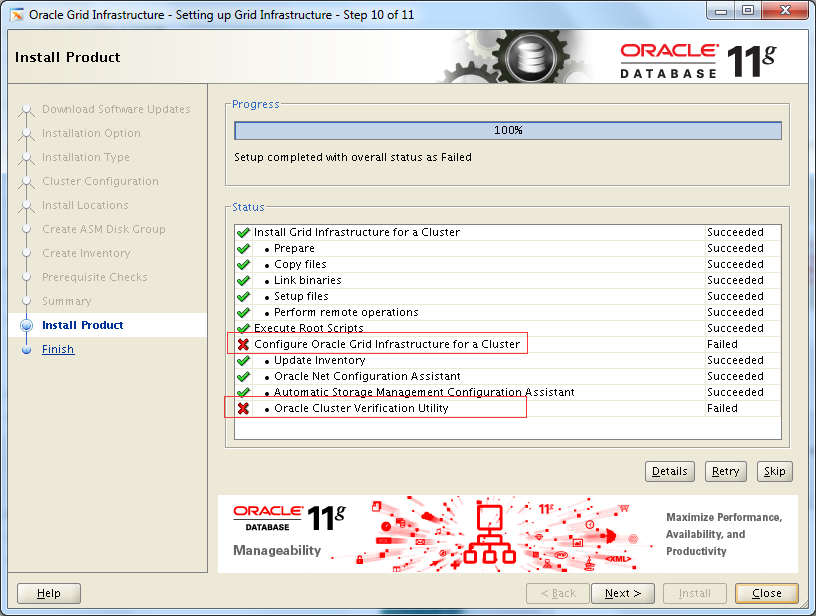Open the Finish step link
The width and height of the screenshot is (816, 616).
pyautogui.click(x=58, y=349)
